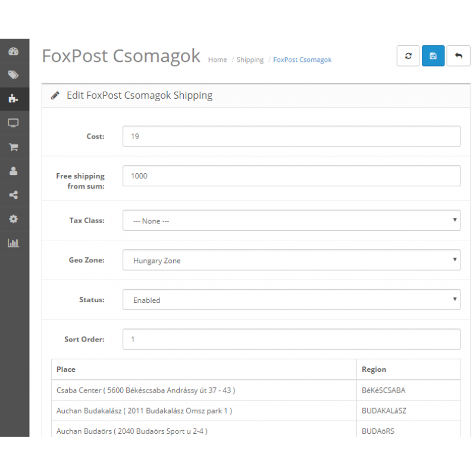
Task: Focus the Cost input field
Action: click(x=292, y=136)
